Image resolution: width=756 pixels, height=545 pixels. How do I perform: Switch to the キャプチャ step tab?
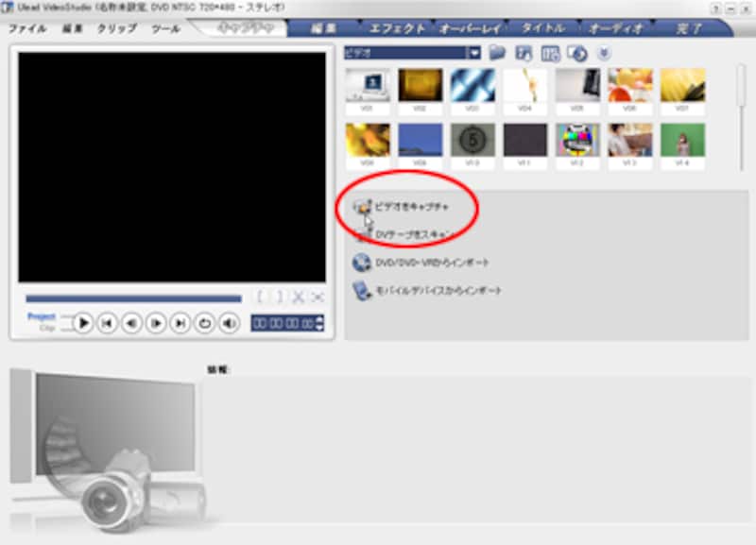click(245, 28)
